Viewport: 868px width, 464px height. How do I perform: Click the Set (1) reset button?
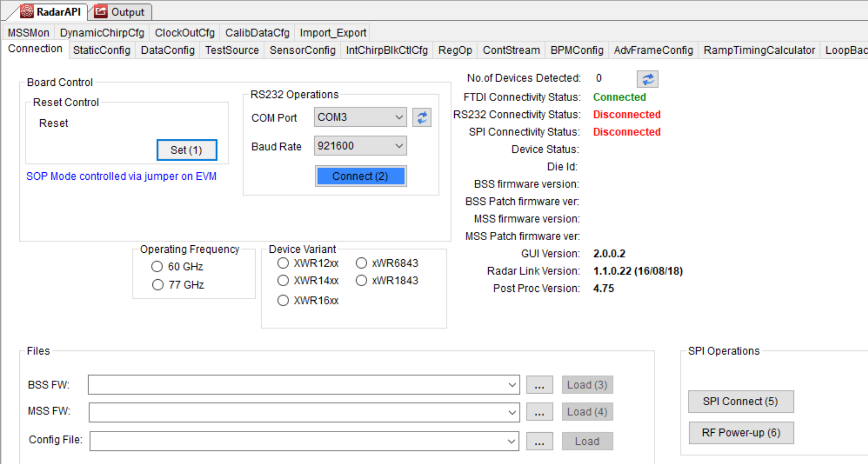[187, 150]
